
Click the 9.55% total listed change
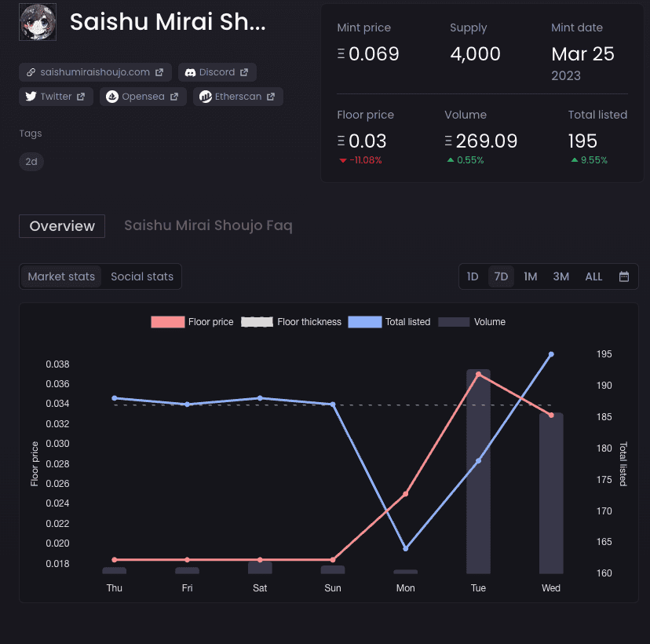[x=589, y=160]
